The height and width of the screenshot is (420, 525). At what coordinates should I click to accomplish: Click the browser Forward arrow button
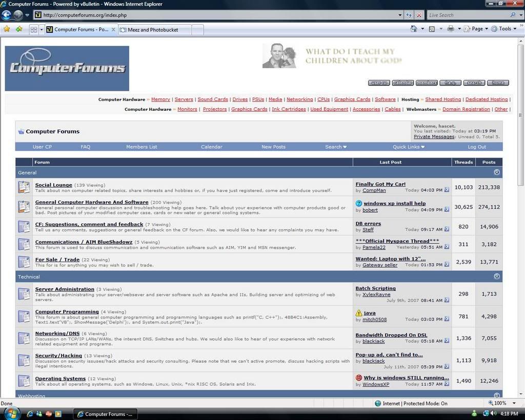point(18,15)
